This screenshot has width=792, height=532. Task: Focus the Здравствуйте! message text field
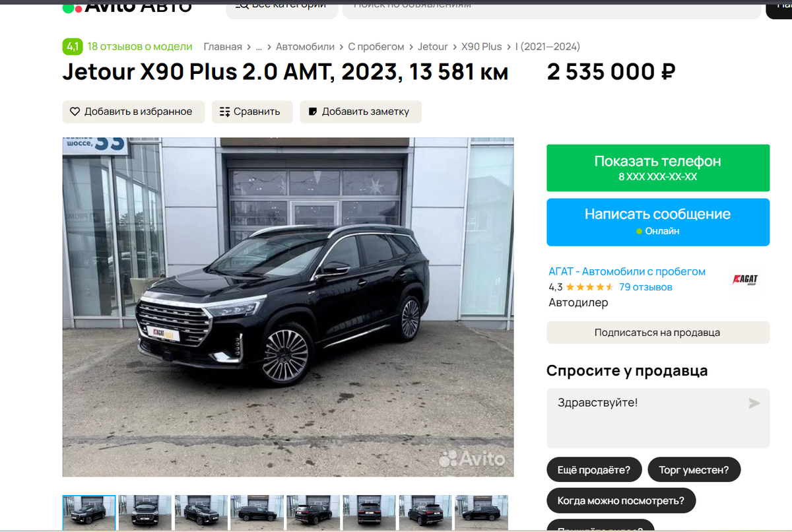coord(658,418)
